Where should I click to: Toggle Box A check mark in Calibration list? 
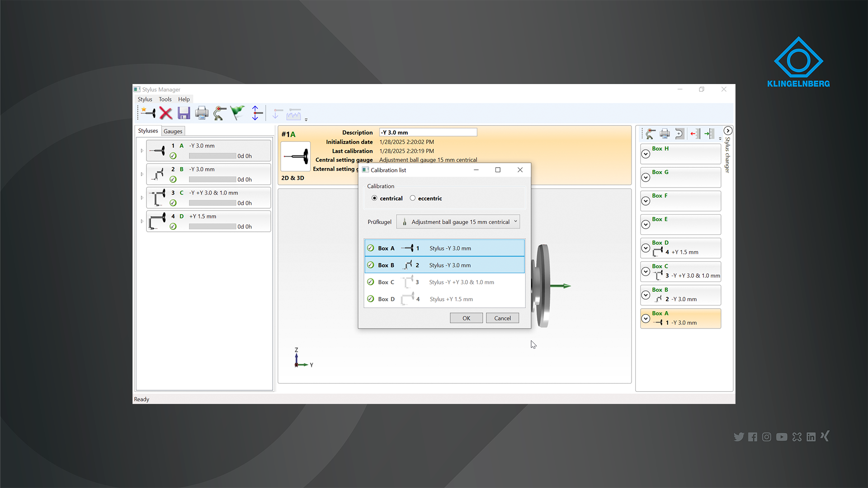tap(371, 248)
